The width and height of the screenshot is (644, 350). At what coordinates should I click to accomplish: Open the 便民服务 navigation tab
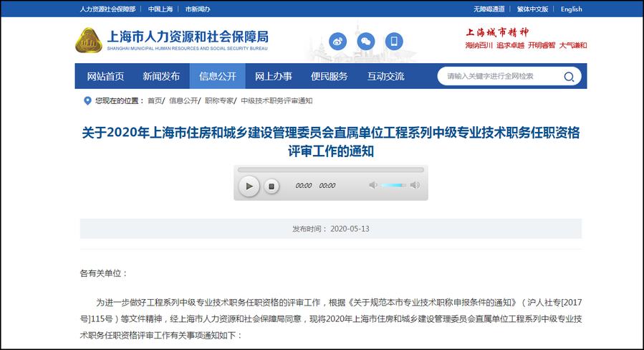(x=329, y=76)
